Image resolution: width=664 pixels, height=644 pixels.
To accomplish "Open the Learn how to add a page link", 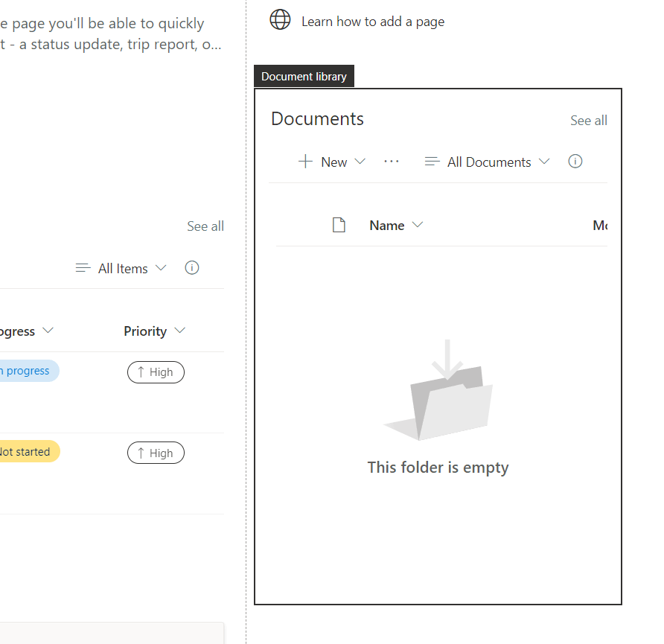I will [373, 22].
